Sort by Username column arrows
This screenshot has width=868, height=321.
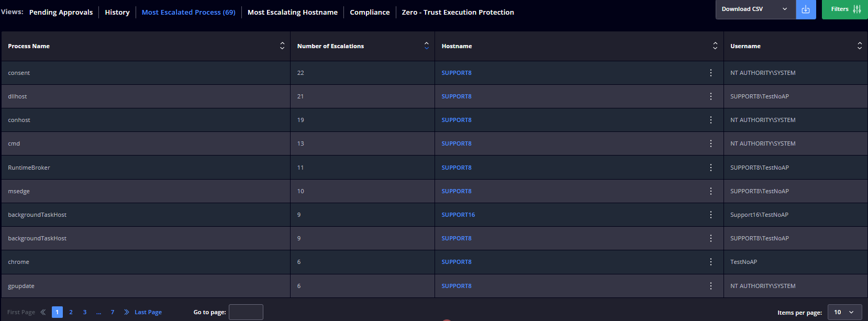[860, 46]
